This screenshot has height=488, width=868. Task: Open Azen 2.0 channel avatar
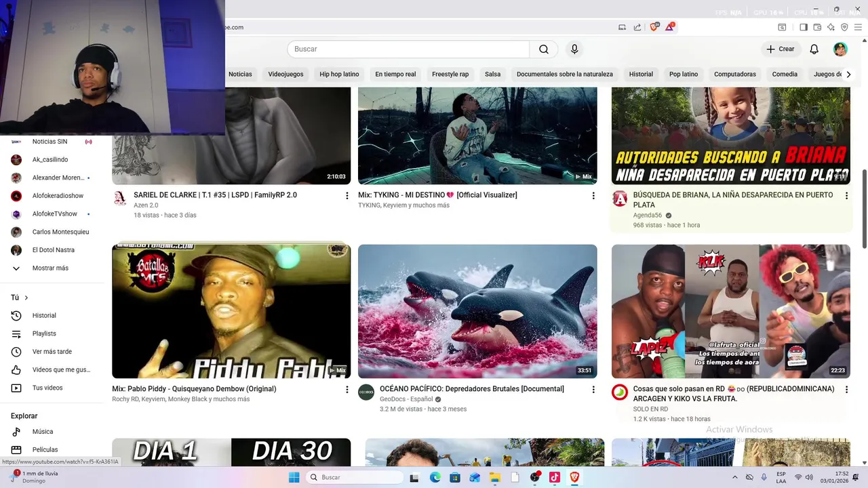[120, 199]
